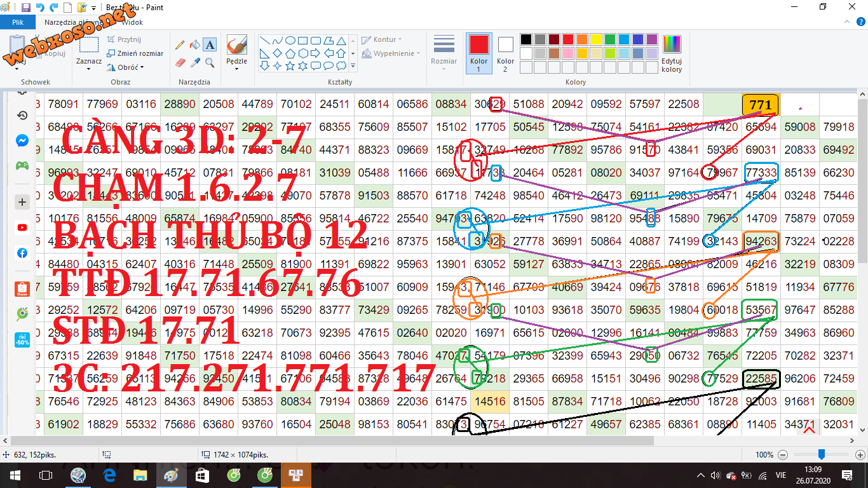Select the Pencil tool
Image resolution: width=868 pixels, height=488 pixels.
click(180, 45)
